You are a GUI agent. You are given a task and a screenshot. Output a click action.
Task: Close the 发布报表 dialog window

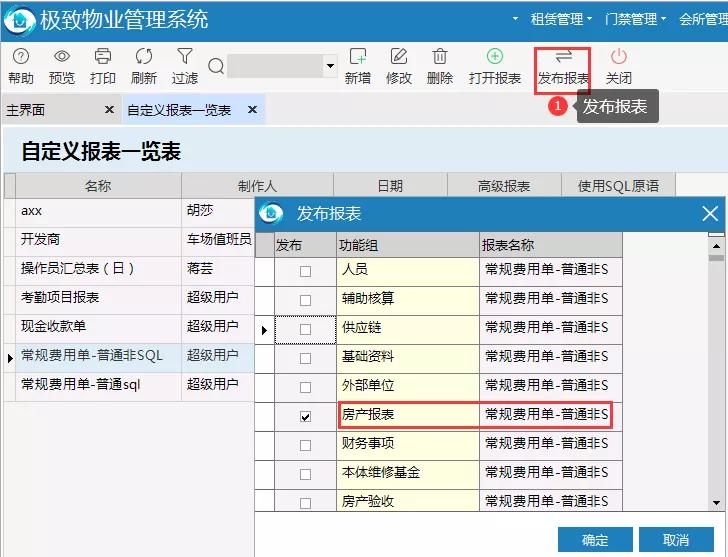tap(710, 214)
